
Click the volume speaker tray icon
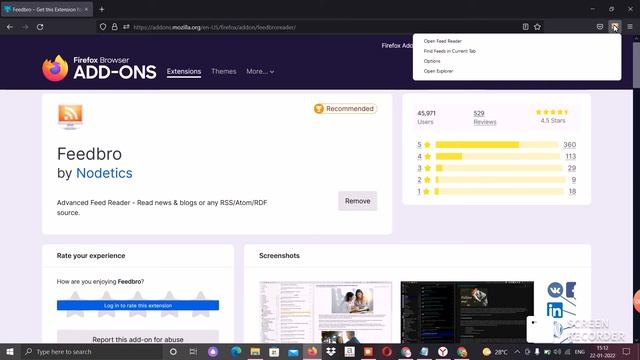pos(557,351)
